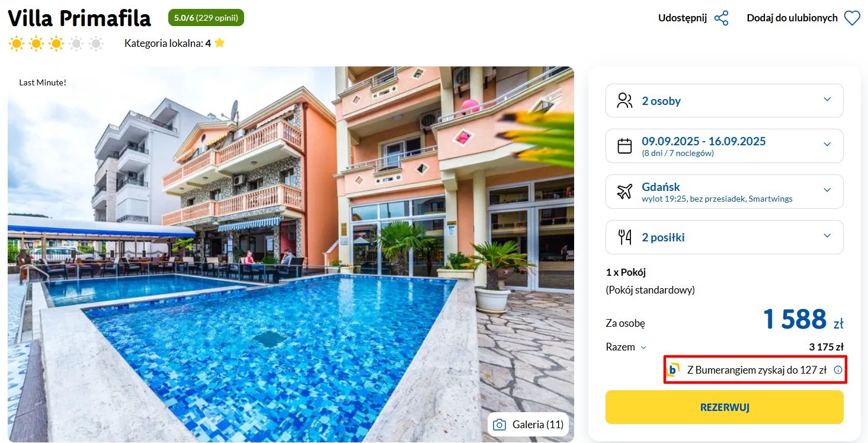This screenshot has width=868, height=443.
Task: Click the airplane icon in the Gdańsk field
Action: (x=624, y=192)
